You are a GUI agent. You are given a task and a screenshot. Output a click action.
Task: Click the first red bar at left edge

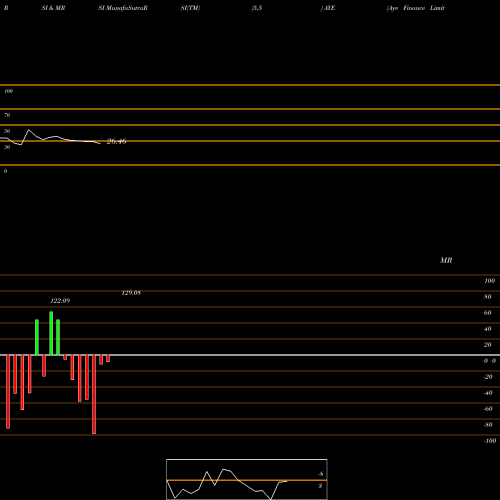8,392
